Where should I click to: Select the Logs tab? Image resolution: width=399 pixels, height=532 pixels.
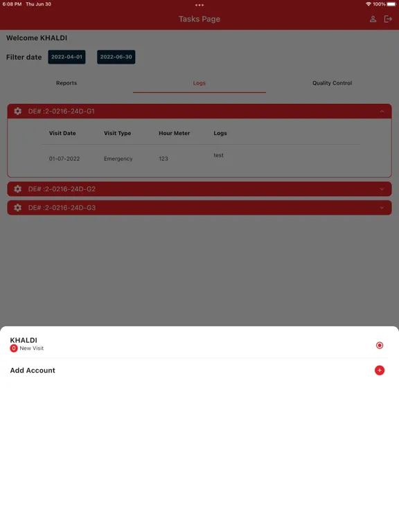pyautogui.click(x=199, y=83)
